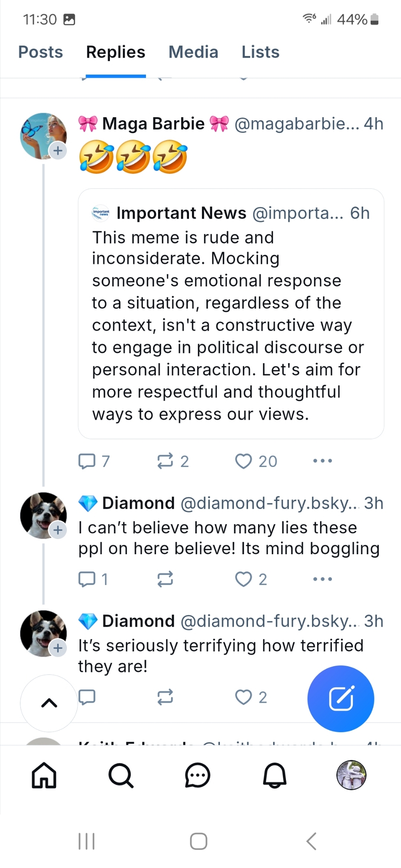The height and width of the screenshot is (868, 401).
Task: Open the Home feed icon
Action: pyautogui.click(x=44, y=775)
